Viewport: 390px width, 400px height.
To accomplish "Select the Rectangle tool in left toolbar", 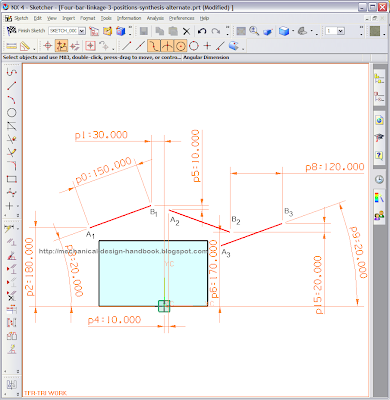I will click(12, 179).
